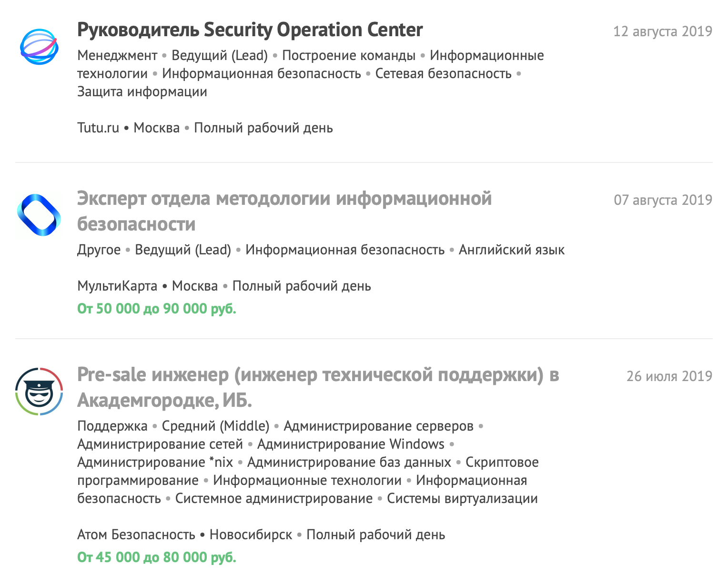Select the Построение команды skill tag
The height and width of the screenshot is (584, 728).
[349, 56]
